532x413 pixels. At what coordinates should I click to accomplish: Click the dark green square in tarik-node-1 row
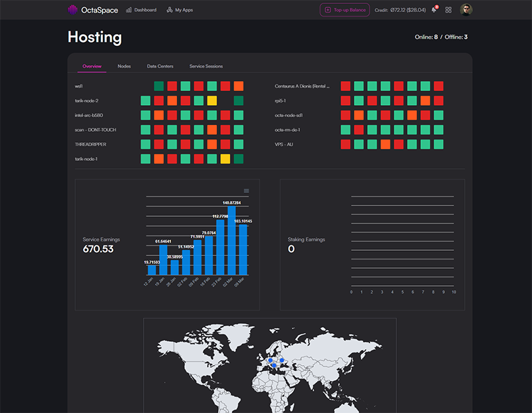coord(239,159)
